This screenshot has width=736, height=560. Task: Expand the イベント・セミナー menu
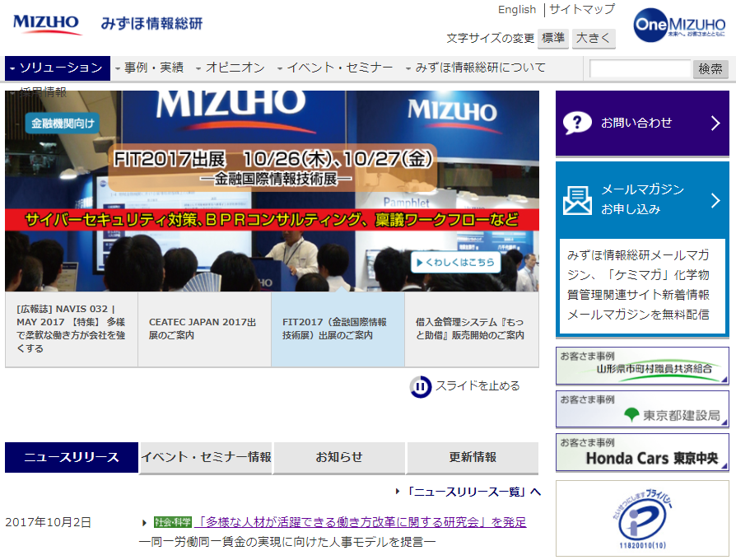tap(335, 68)
